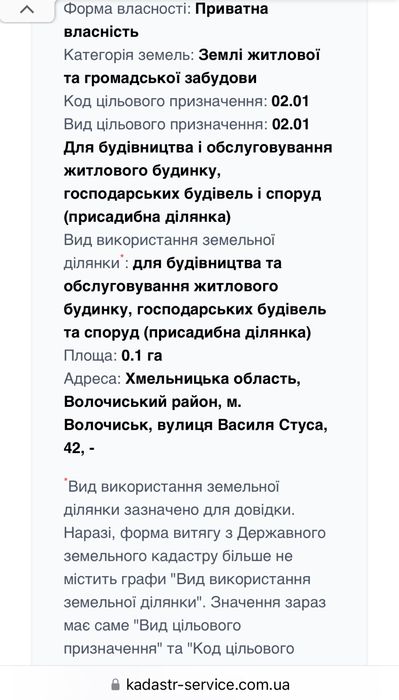Select the Землі житлової та громадської забудови text

point(192,67)
